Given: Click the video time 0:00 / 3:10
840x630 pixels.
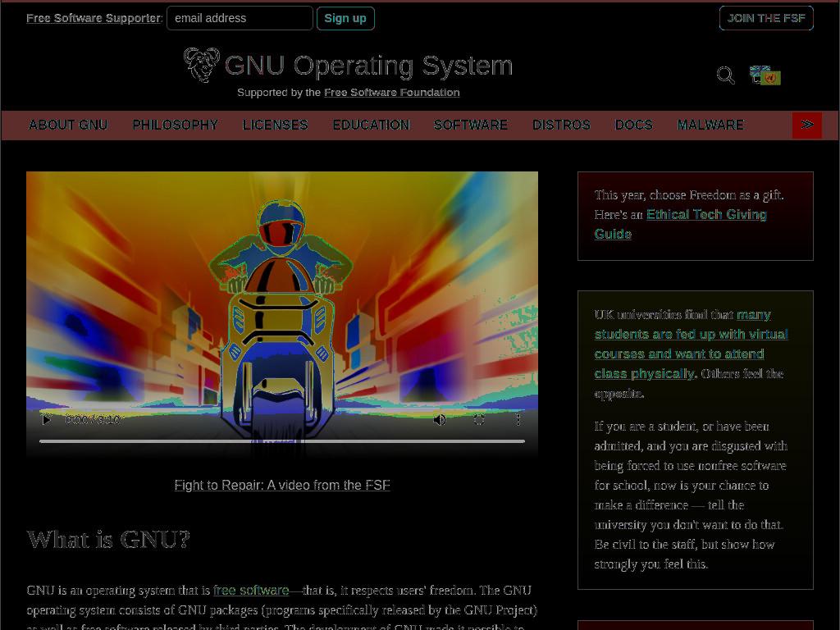Looking at the screenshot, I should pyautogui.click(x=92, y=420).
